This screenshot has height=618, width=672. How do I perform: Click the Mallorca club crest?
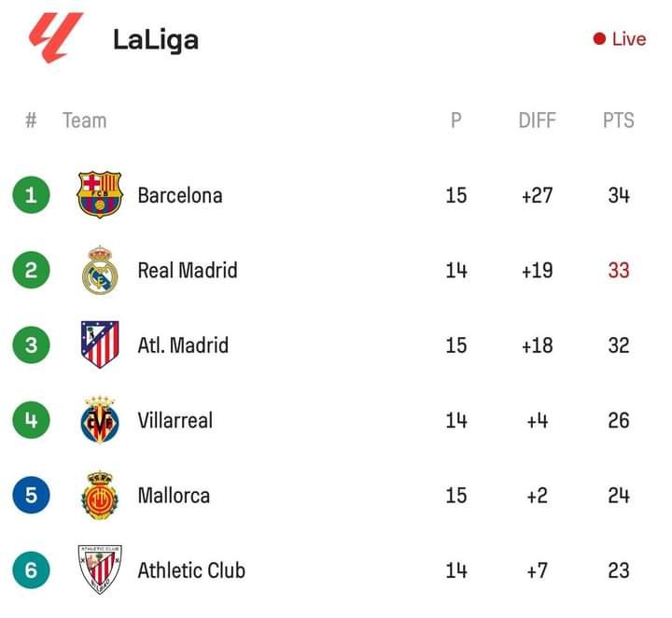point(100,495)
